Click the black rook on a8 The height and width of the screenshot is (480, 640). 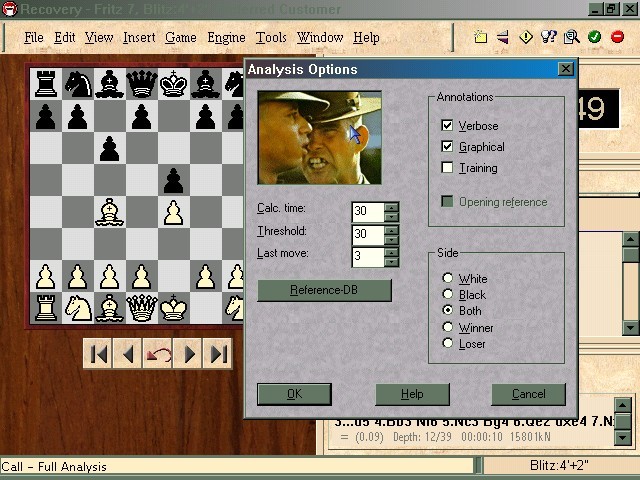tap(46, 84)
